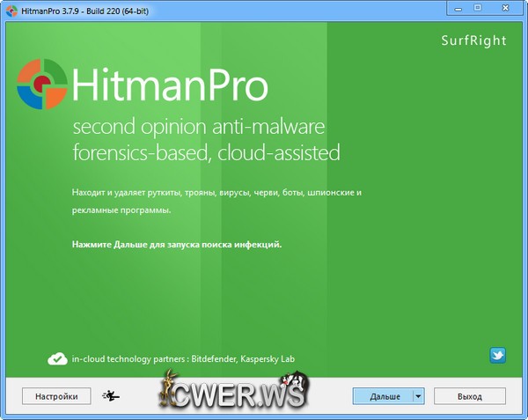Click the kickstart running-man icon
This screenshot has height=420, width=528.
point(111,395)
